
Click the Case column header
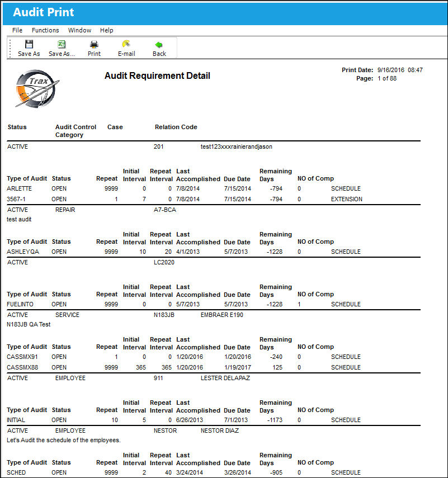[x=115, y=127]
